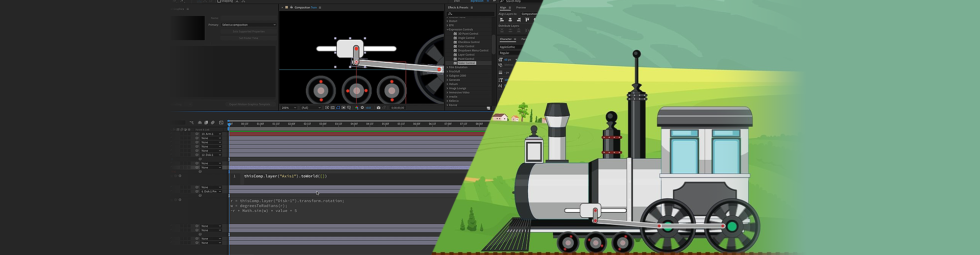The height and width of the screenshot is (255, 980).
Task: Toggle the timeline motion blur switch
Action: (x=213, y=122)
